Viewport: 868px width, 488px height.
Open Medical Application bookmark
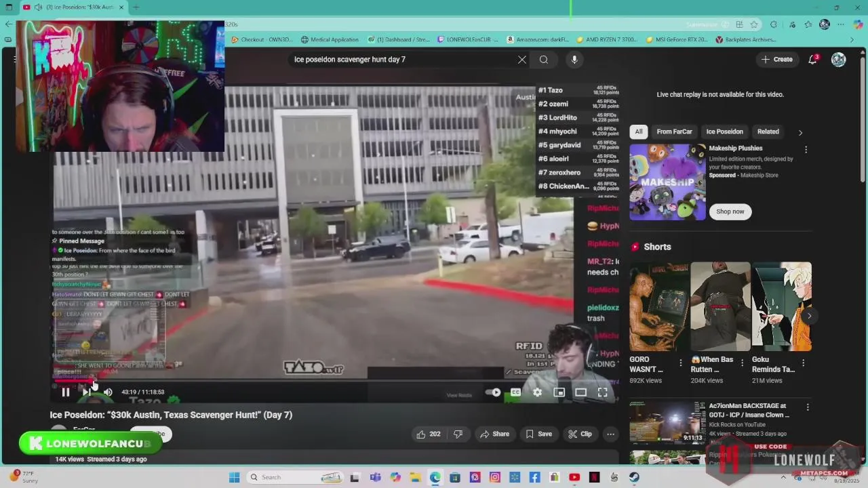pyautogui.click(x=330, y=40)
